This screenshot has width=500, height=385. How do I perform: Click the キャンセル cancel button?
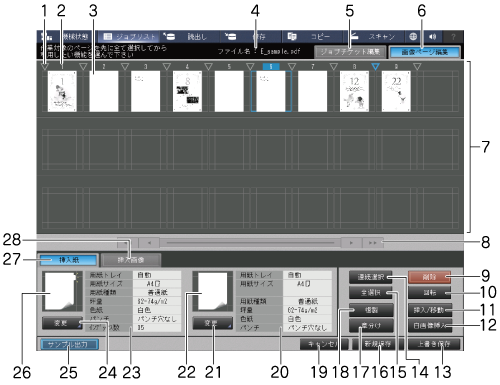pyautogui.click(x=324, y=344)
